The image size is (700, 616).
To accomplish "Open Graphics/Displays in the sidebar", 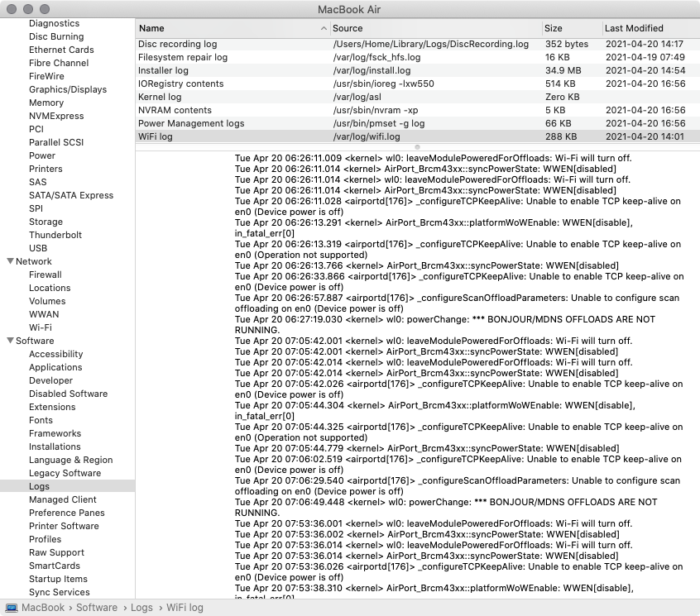I will (x=68, y=89).
